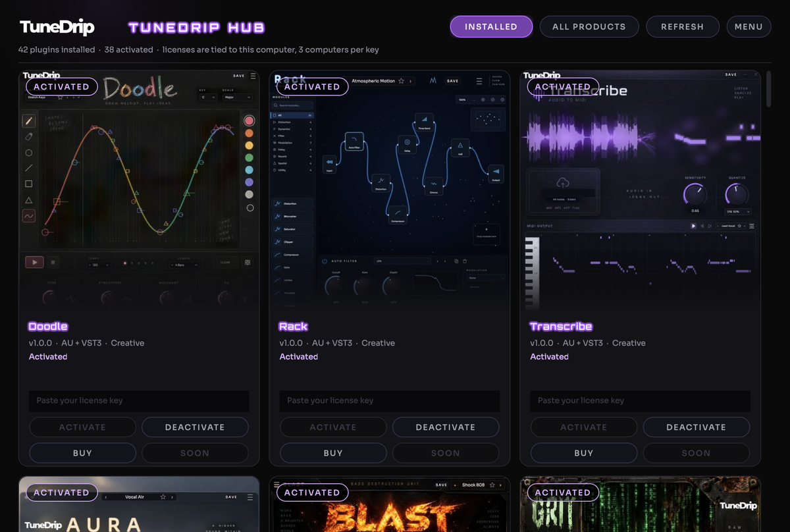The height and width of the screenshot is (532, 790).
Task: Pick the diagonal line tool in Doodle
Action: tap(28, 169)
